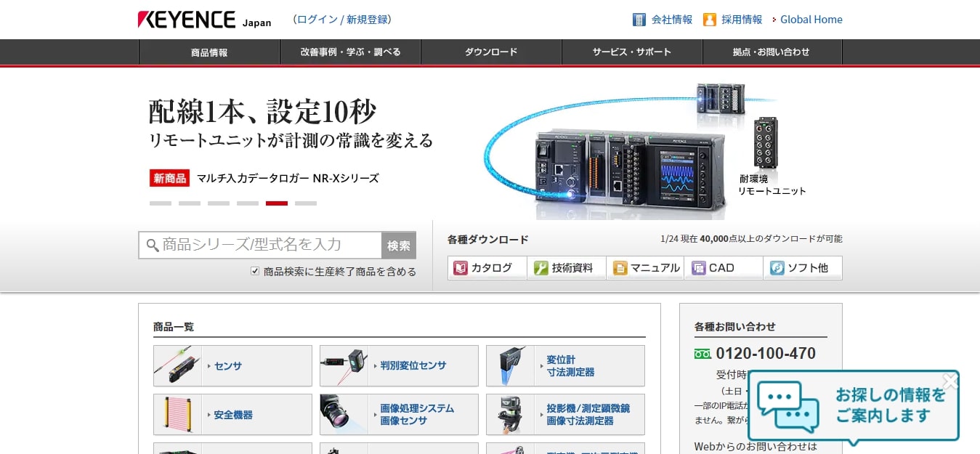The width and height of the screenshot is (980, 454).
Task: Click the KEYENCE Japan logo
Action: [204, 20]
